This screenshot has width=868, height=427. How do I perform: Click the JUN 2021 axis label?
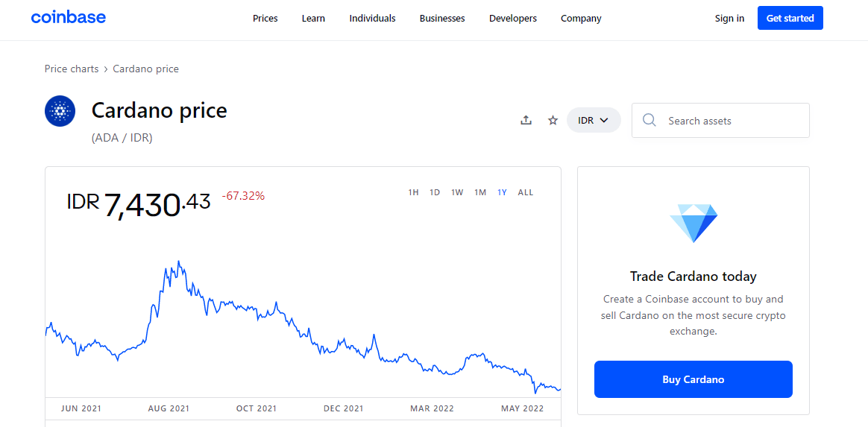point(81,409)
